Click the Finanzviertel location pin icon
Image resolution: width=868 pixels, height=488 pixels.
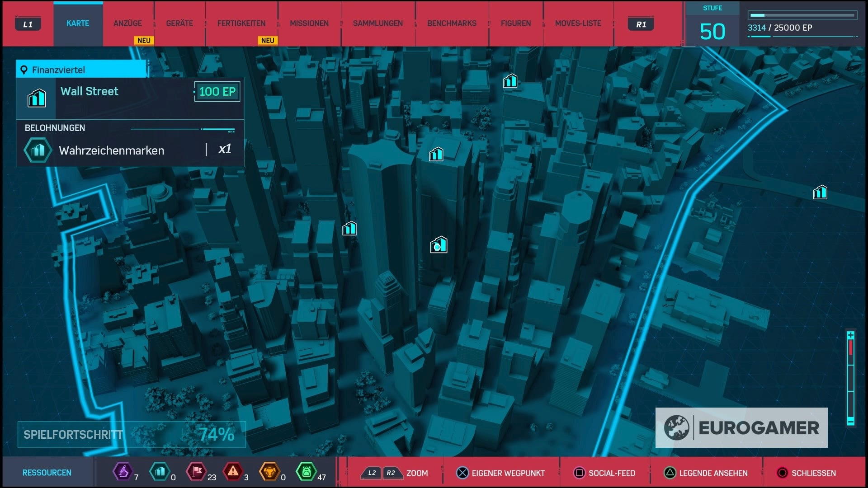(x=24, y=70)
